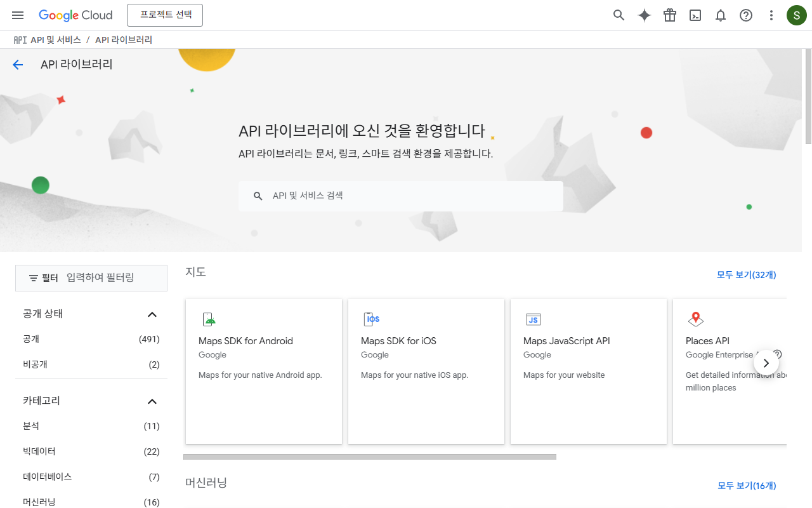Screen dimensions: 812x508
Task: Click the API icon in the breadcrumb
Action: click(20, 40)
